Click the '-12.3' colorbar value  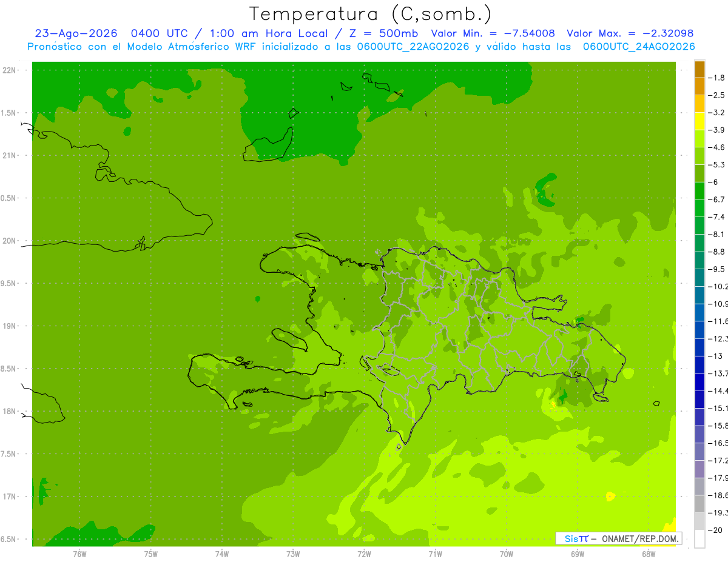pyautogui.click(x=718, y=338)
